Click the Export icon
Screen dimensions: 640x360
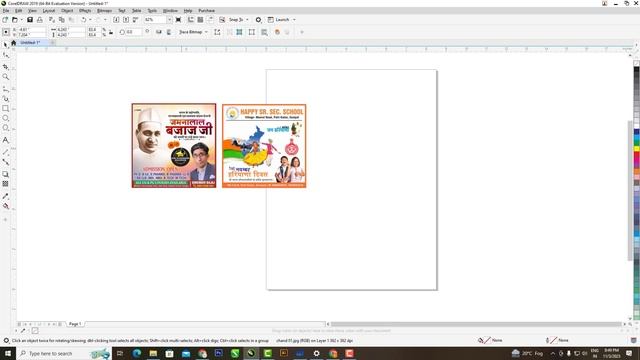pos(126,20)
